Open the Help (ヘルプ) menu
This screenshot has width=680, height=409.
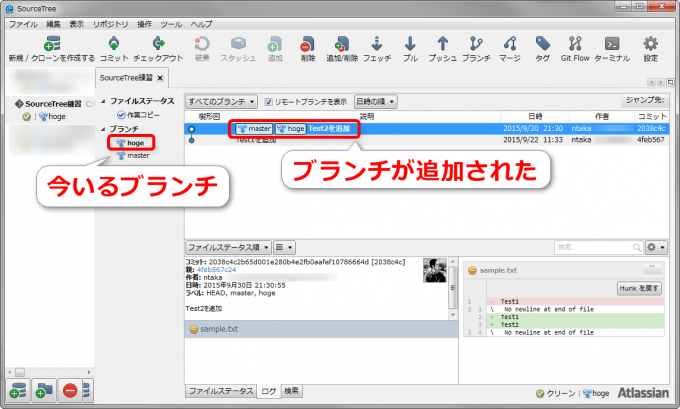point(201,24)
